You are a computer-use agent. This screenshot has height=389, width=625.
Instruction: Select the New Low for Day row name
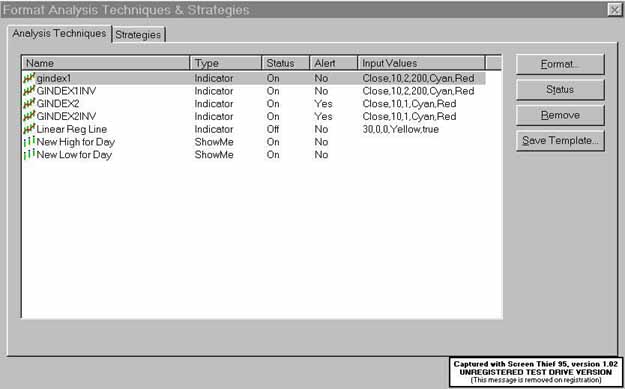[x=74, y=155]
